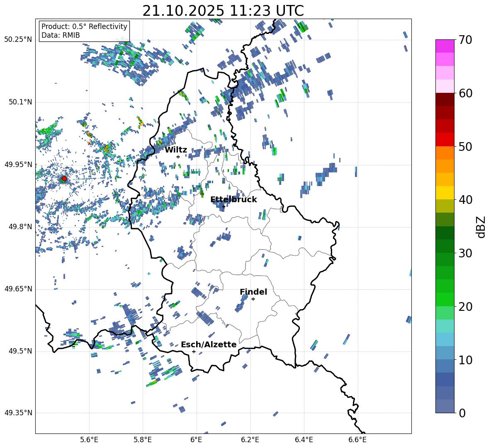The width and height of the screenshot is (491, 448).
Task: Click the 6.2°E longitude tick label
Action: [x=250, y=439]
